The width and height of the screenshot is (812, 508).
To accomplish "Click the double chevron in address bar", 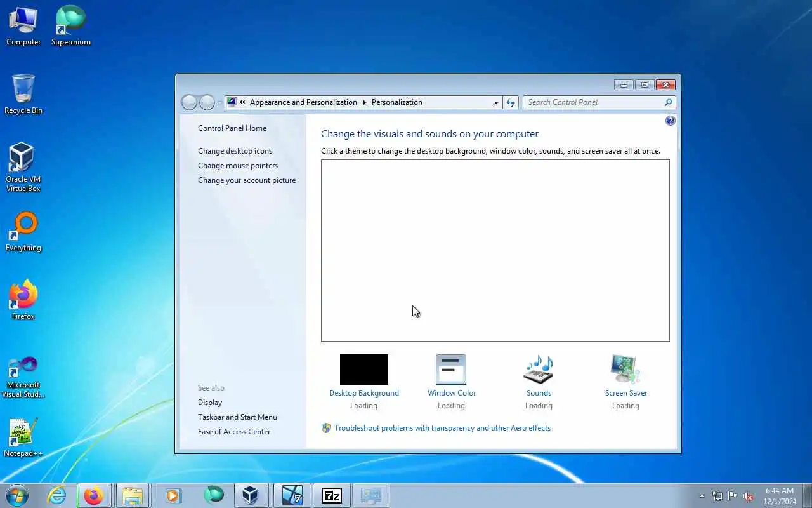I will (x=242, y=102).
